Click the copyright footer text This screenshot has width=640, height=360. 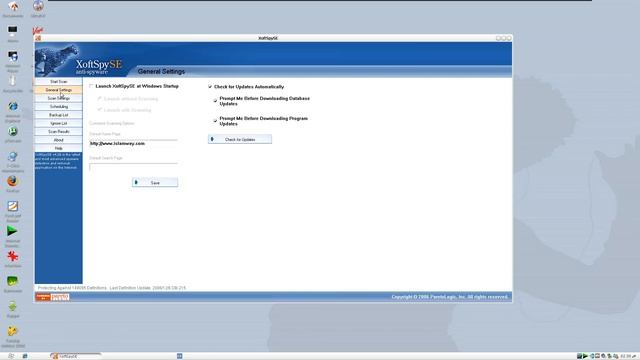[450, 297]
